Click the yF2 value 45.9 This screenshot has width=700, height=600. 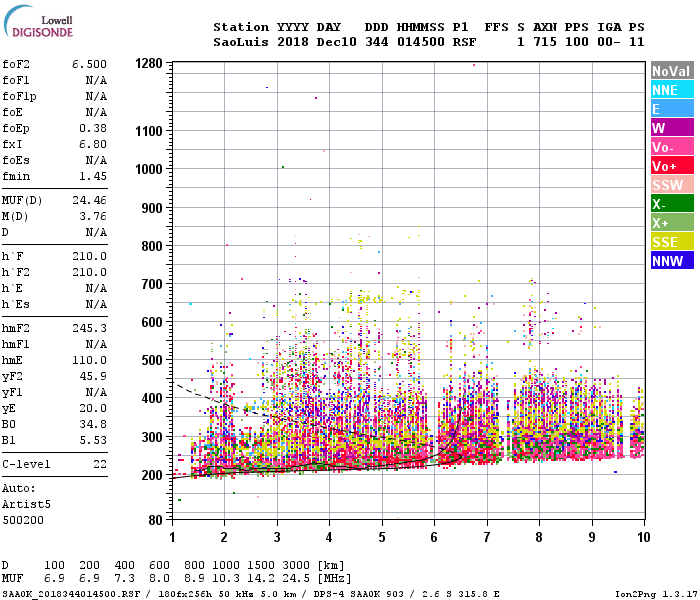93,377
